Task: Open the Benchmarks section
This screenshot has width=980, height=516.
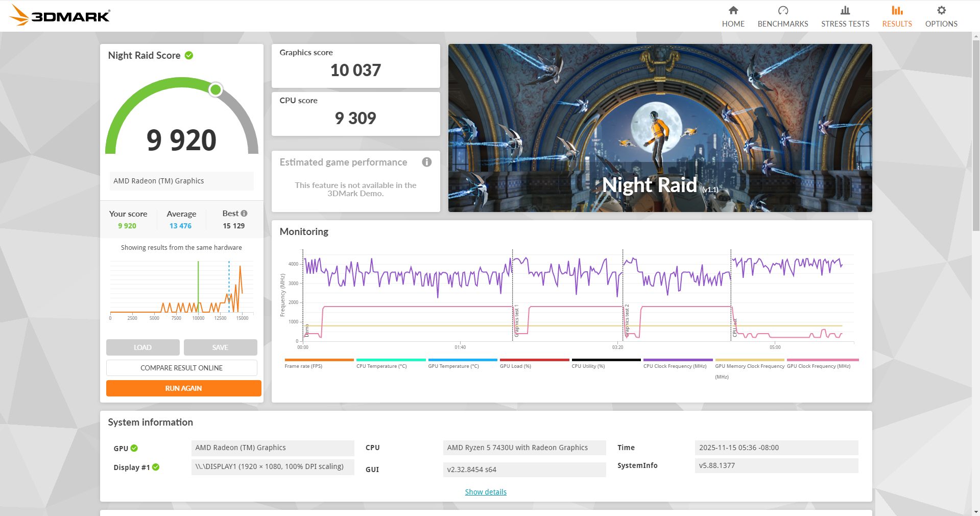Action: pos(782,15)
